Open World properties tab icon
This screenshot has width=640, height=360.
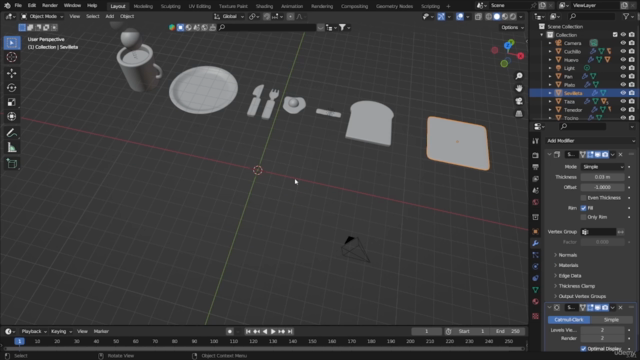tap(536, 202)
